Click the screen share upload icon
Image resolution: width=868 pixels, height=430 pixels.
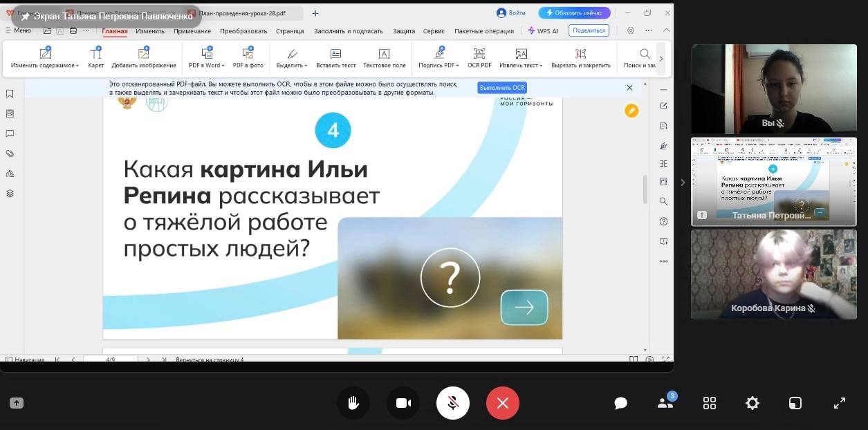coord(17,403)
